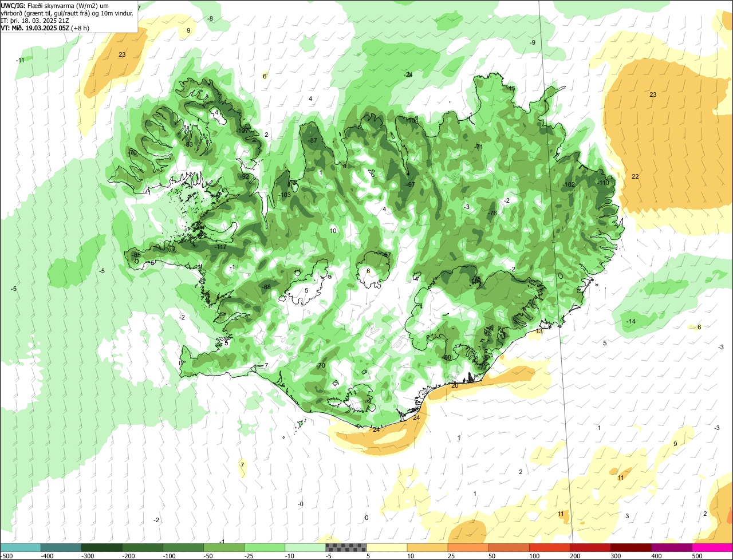
Task: Click the '13' value on the southeast coast
Action: point(539,331)
